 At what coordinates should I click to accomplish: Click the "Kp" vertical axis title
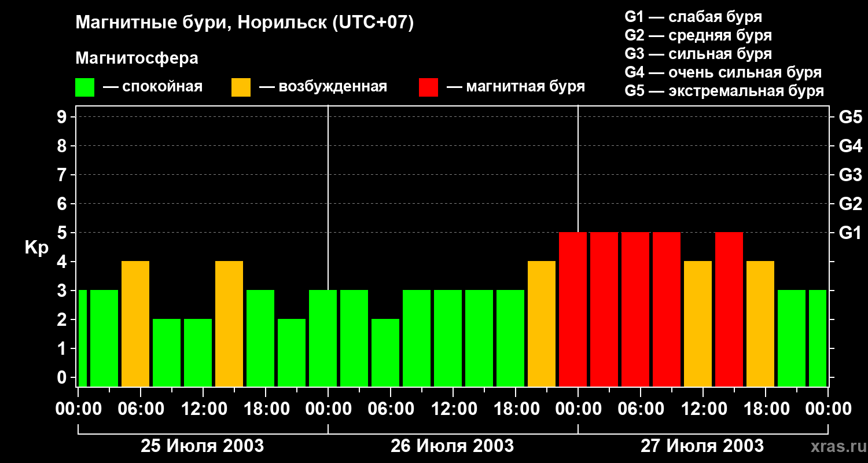(36, 248)
